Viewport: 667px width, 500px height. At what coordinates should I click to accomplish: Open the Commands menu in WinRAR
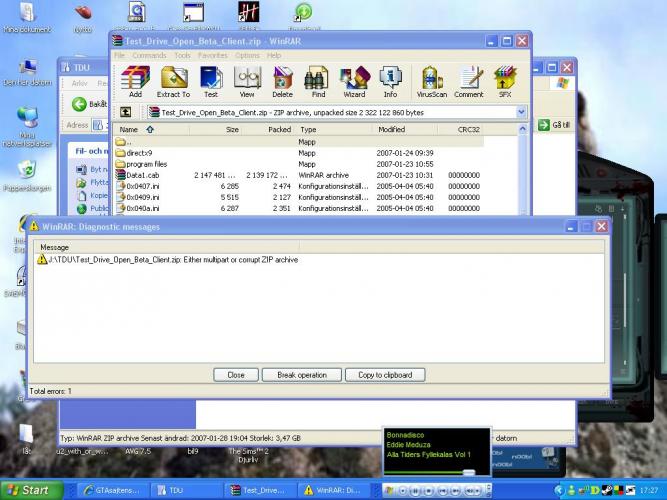(149, 56)
